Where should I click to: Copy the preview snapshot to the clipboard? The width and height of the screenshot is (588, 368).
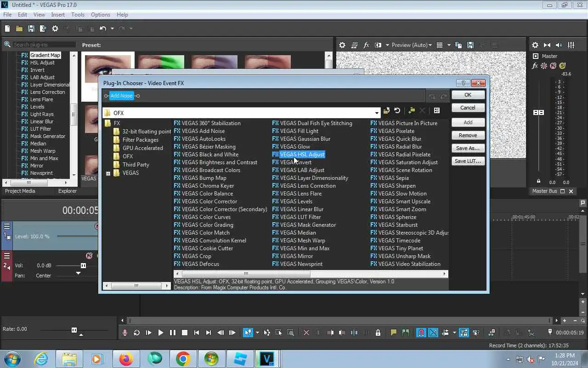click(x=458, y=45)
